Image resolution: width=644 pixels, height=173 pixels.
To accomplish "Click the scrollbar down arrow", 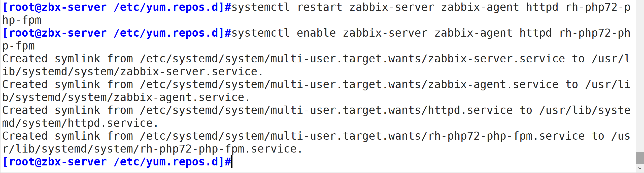I will (640, 168).
